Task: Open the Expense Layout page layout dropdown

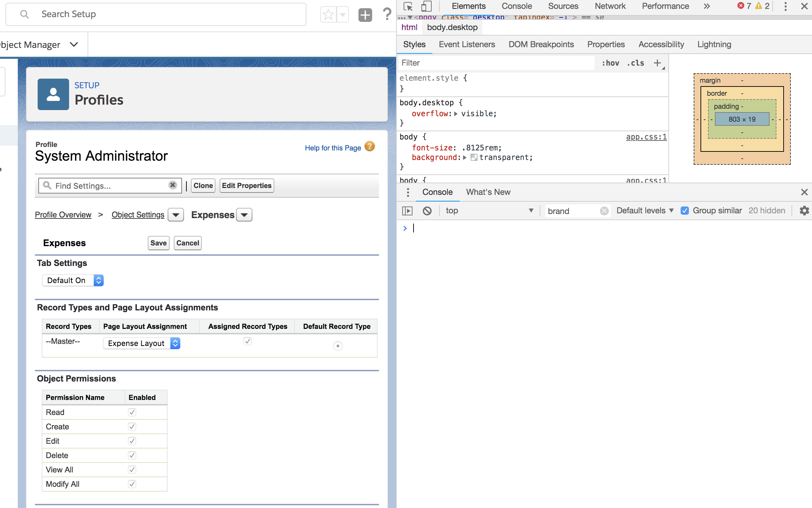Action: coord(141,343)
